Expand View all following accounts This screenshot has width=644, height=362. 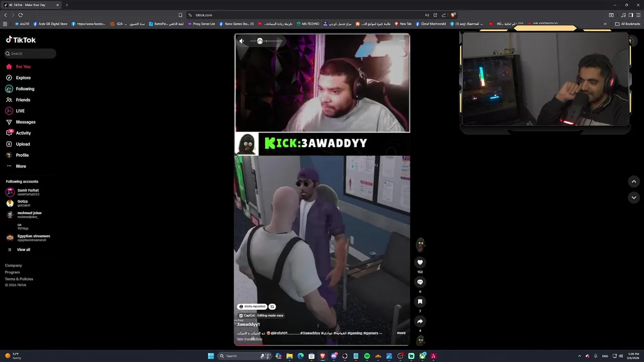click(19, 249)
